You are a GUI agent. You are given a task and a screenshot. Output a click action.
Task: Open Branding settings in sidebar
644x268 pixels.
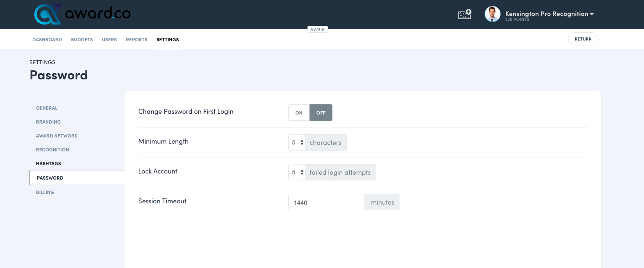[x=48, y=122]
